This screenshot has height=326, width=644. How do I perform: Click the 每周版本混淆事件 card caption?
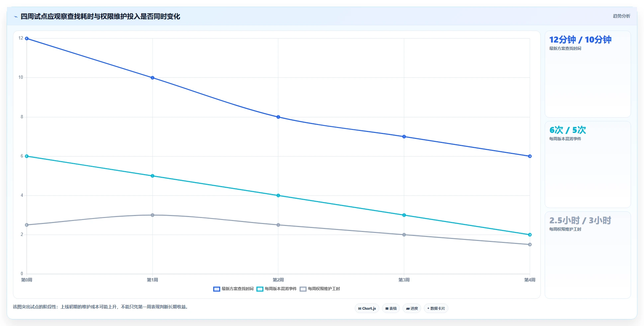point(565,139)
